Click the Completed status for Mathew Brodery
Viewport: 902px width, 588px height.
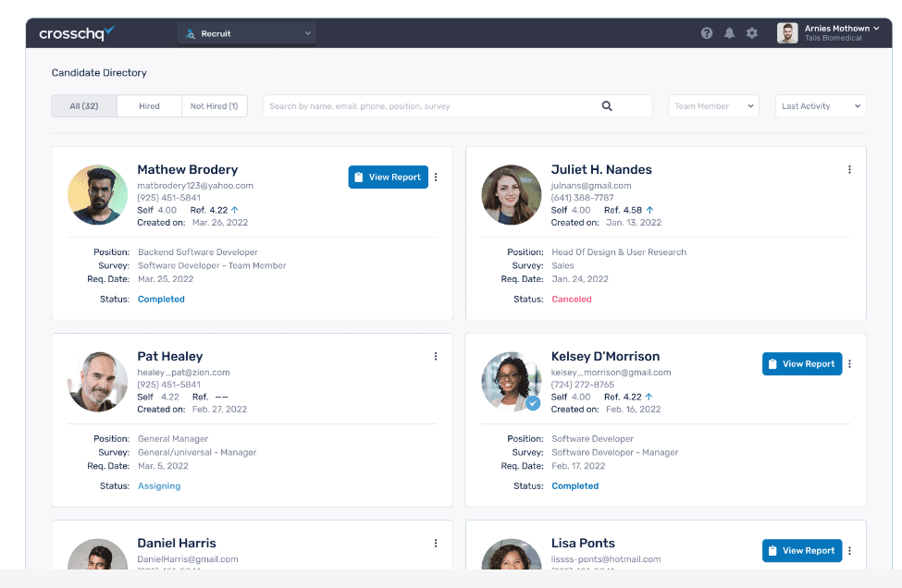coord(161,299)
